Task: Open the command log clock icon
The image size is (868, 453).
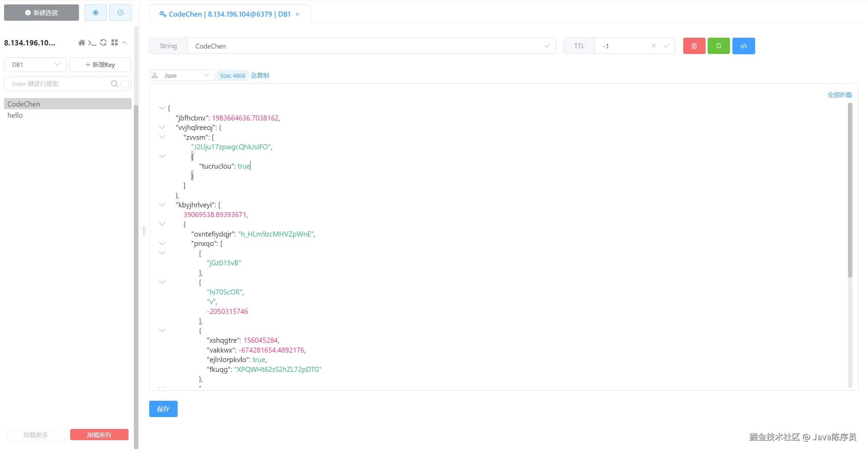Action: click(120, 13)
